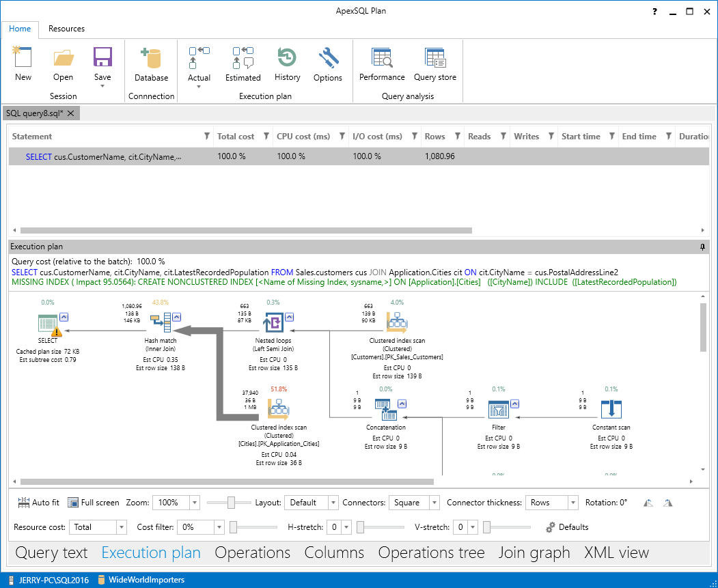Open Connector thickness dropdown
The height and width of the screenshot is (588, 718).
[573, 503]
